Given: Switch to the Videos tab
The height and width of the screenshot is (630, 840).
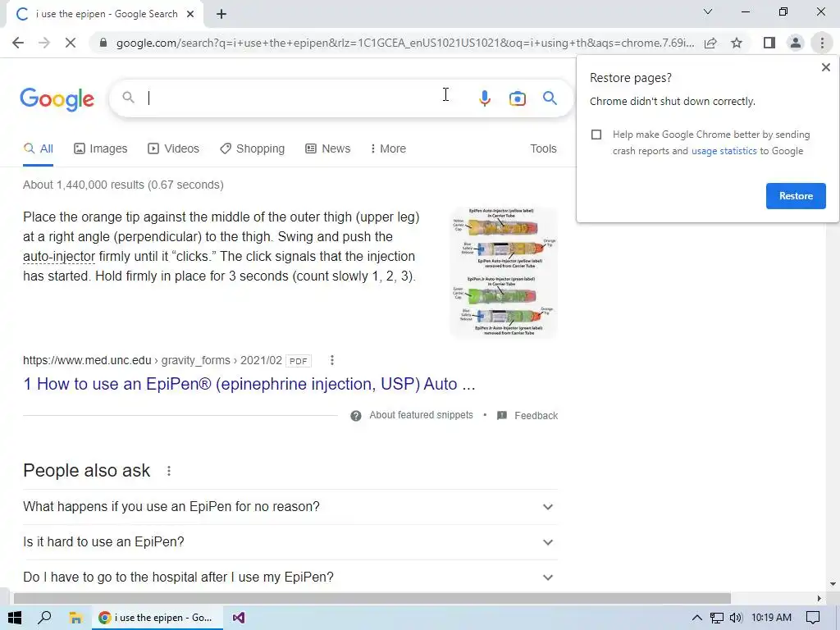Looking at the screenshot, I should point(174,149).
